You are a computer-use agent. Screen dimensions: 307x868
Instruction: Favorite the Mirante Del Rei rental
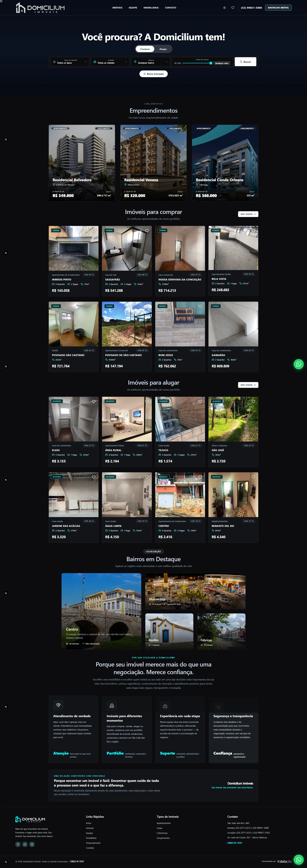(x=253, y=477)
